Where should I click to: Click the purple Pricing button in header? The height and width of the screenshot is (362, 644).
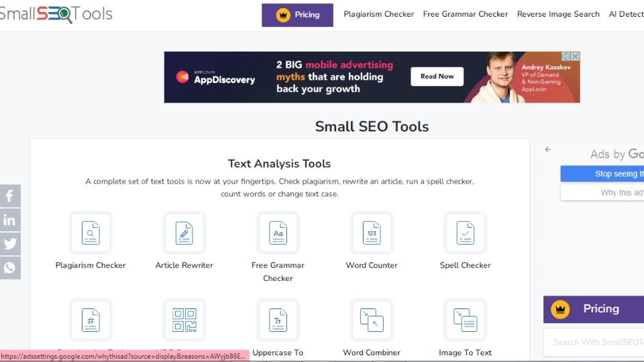point(297,15)
